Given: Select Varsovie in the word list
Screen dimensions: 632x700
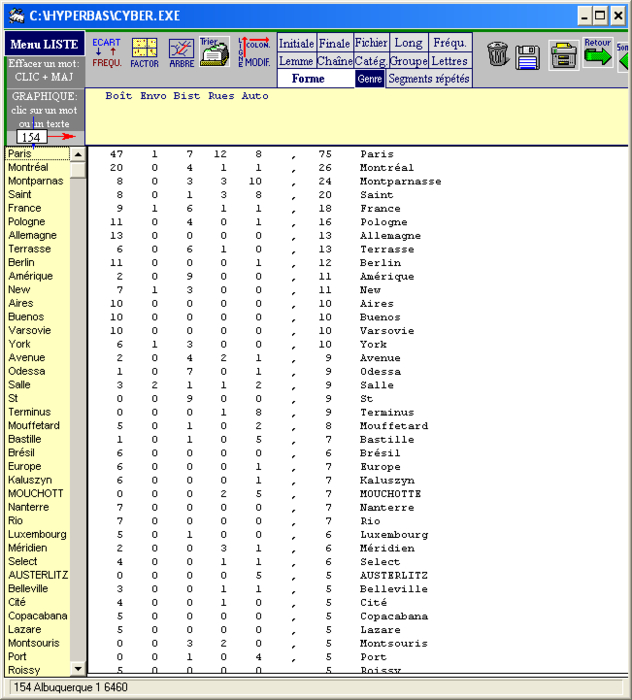Looking at the screenshot, I should click(38, 330).
